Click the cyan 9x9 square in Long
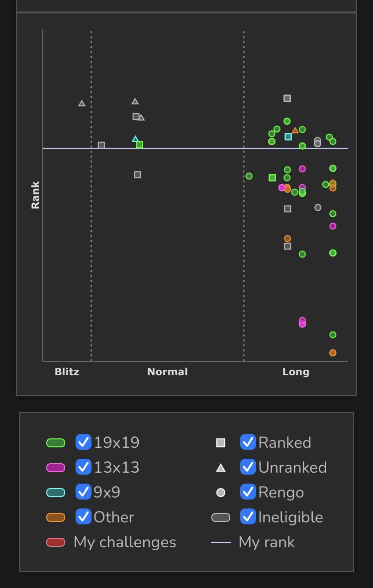The width and height of the screenshot is (373, 588). coord(288,137)
